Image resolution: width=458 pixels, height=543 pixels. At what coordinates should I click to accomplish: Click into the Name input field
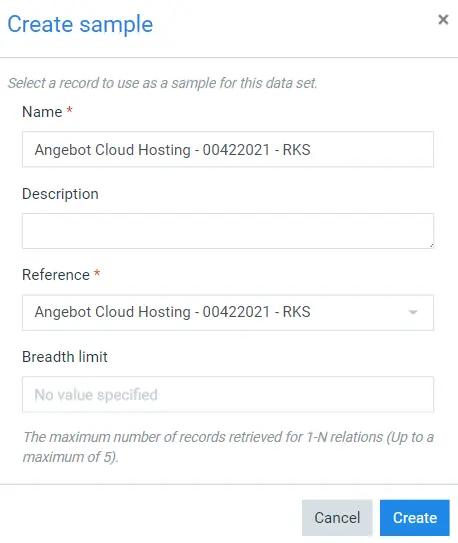(x=228, y=149)
